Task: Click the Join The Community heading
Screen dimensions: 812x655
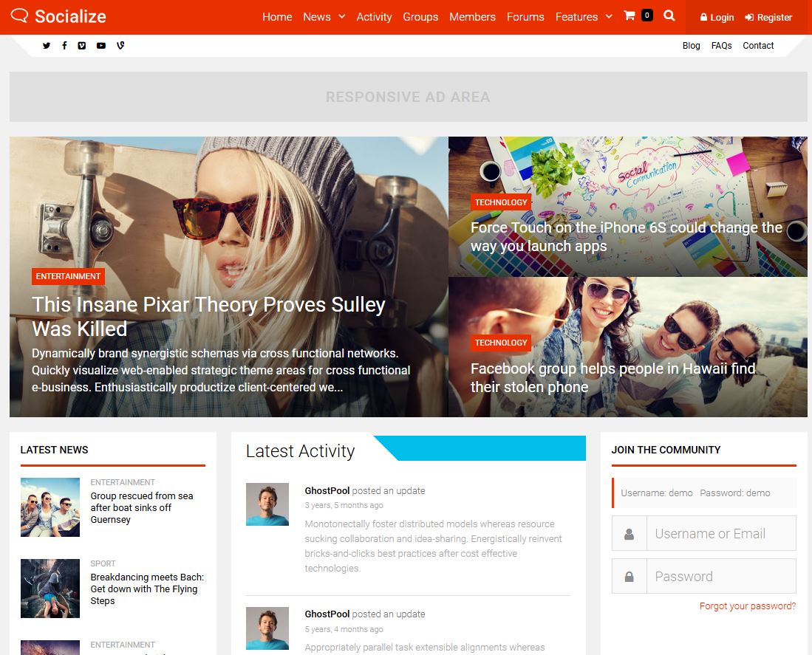Action: (x=666, y=450)
